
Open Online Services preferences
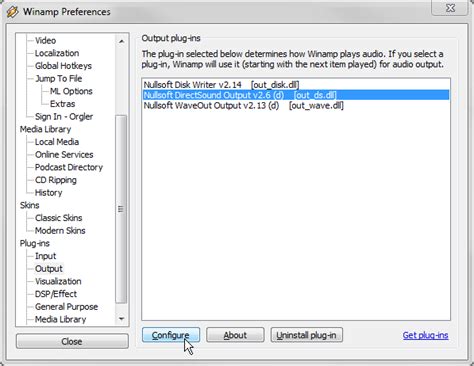64,155
